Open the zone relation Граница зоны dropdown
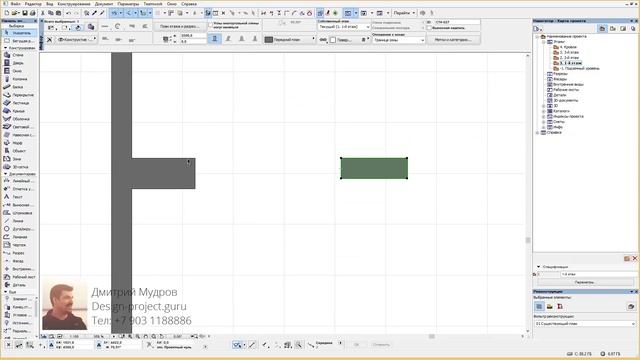The height and width of the screenshot is (360, 640). (x=398, y=40)
